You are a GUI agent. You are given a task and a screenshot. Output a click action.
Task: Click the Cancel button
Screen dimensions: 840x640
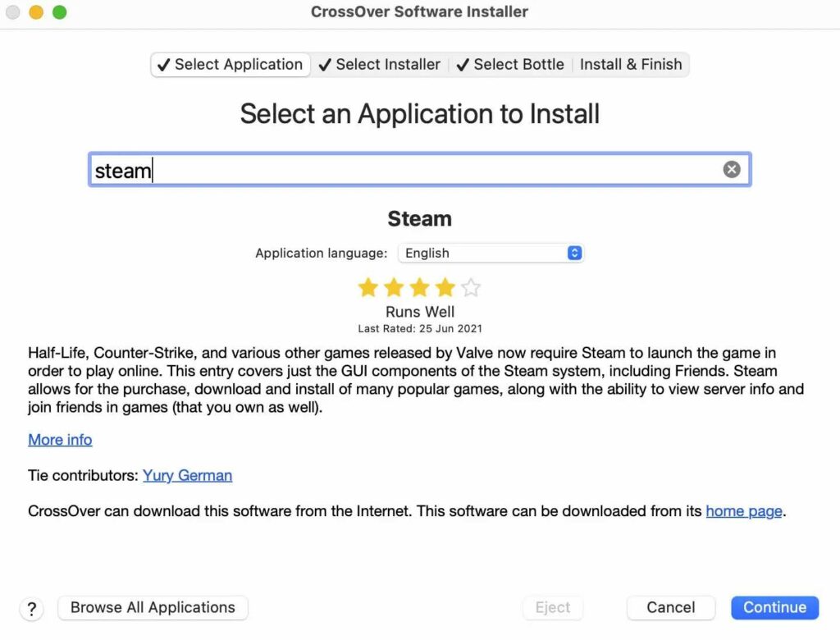click(x=671, y=607)
